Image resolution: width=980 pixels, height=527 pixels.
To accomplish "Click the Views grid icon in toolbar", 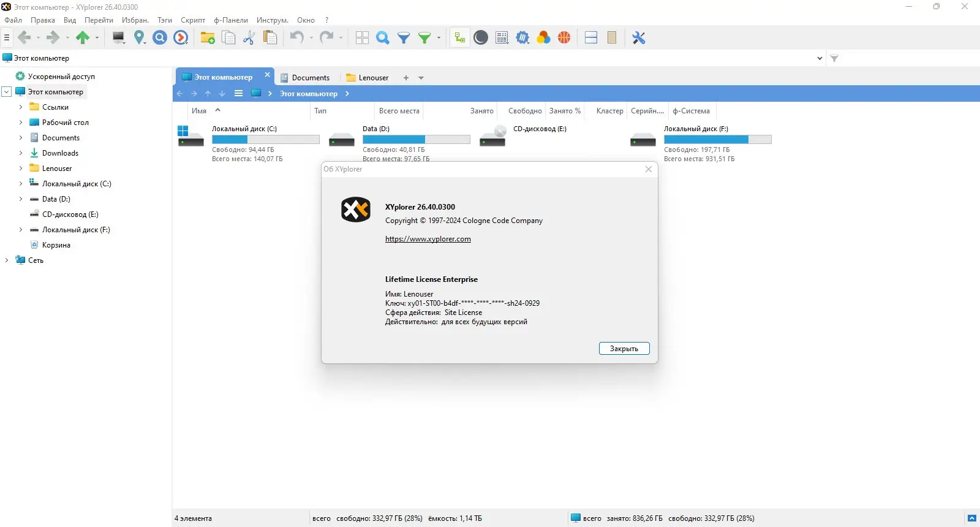I will pos(362,38).
